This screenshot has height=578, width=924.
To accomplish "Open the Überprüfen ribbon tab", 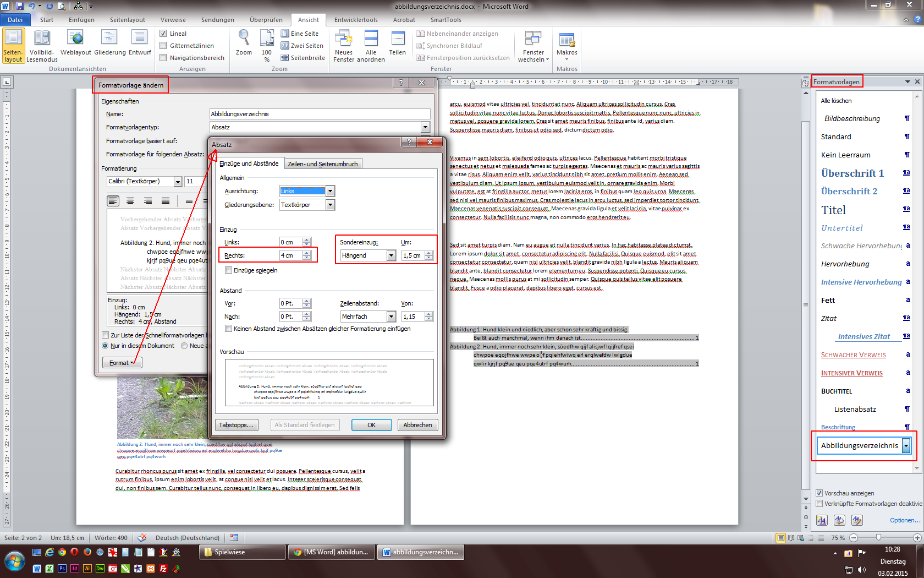I will click(266, 20).
